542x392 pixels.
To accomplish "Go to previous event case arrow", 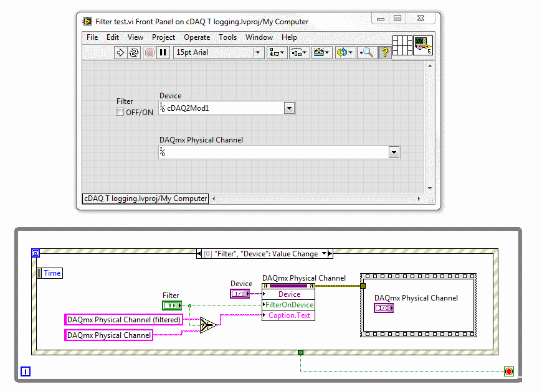I will [199, 253].
